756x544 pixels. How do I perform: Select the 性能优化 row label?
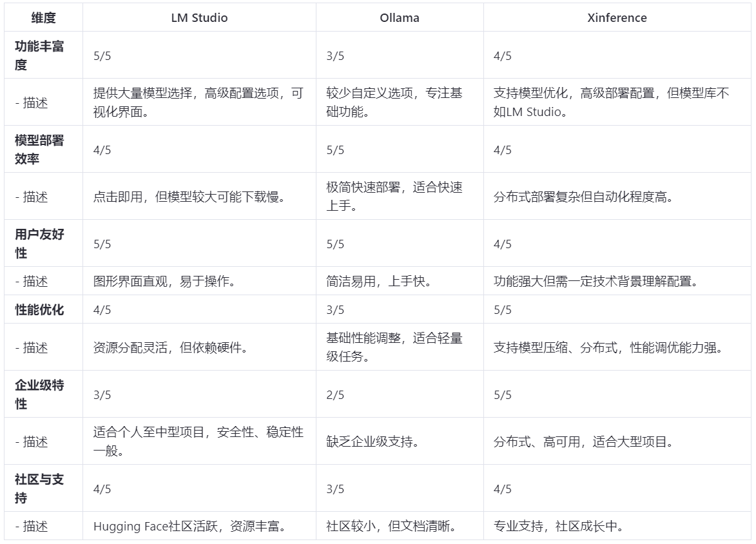pyautogui.click(x=39, y=309)
